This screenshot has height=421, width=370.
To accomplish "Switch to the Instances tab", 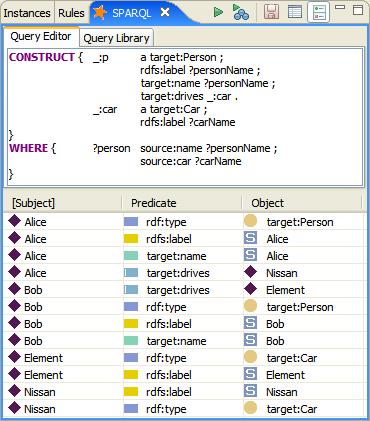I will pyautogui.click(x=27, y=13).
